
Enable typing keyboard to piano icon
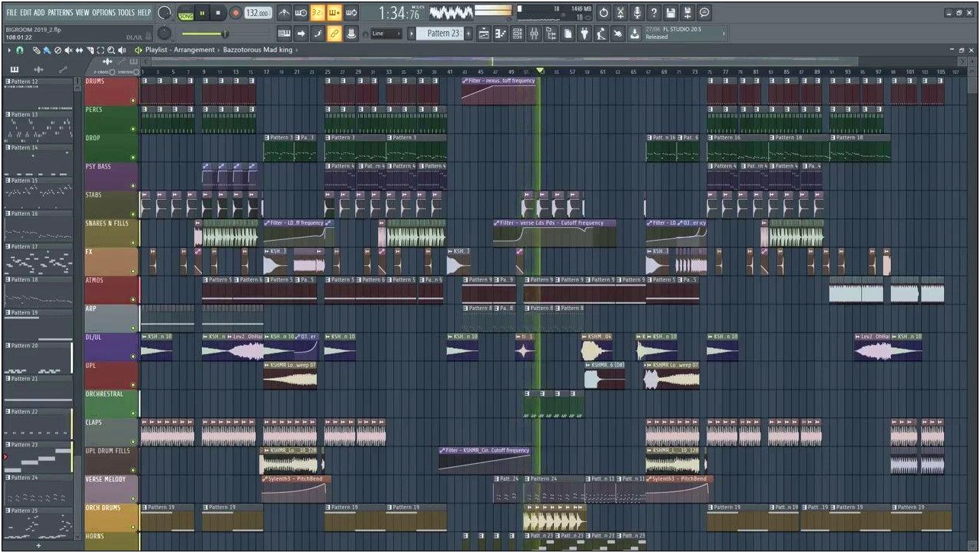coord(283,34)
